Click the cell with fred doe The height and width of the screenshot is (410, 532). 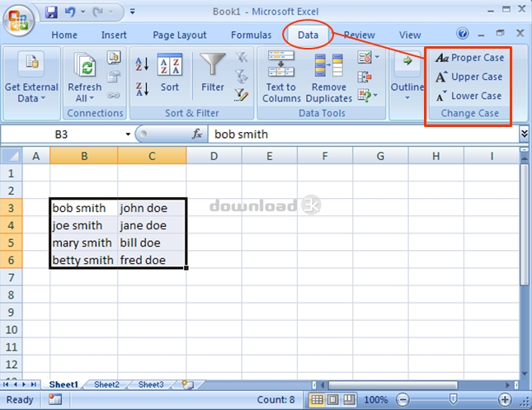coord(152,260)
